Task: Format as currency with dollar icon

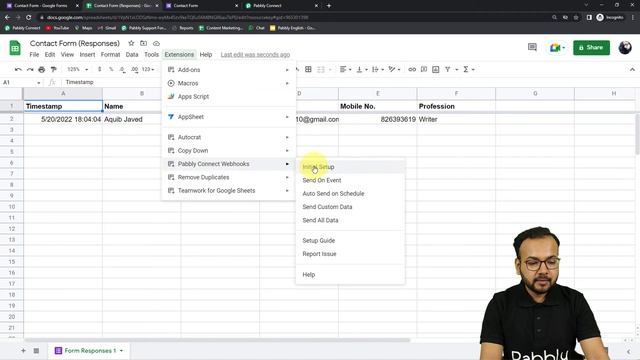Action: (x=100, y=69)
